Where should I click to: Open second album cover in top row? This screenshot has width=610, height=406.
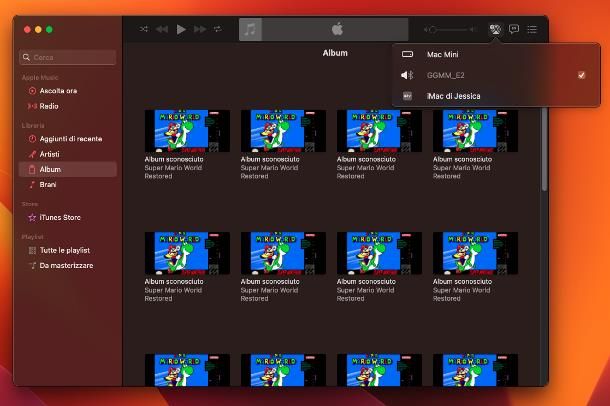(283, 131)
